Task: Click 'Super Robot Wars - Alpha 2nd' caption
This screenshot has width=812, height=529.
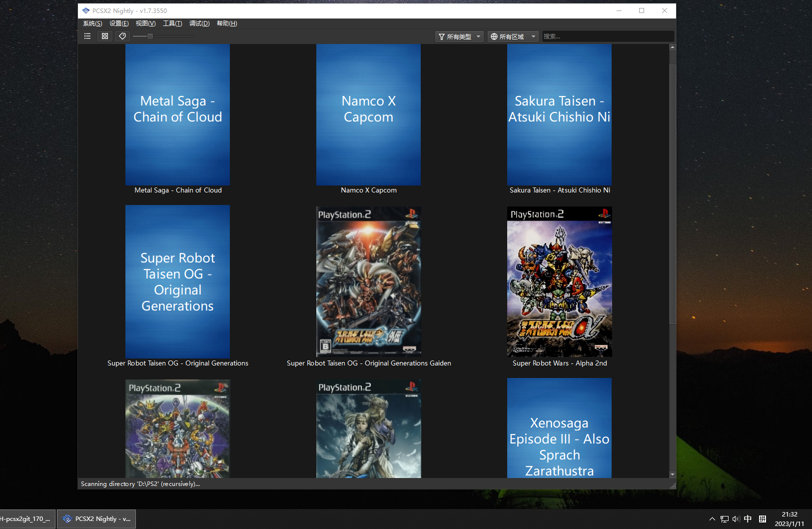Action: click(x=560, y=363)
